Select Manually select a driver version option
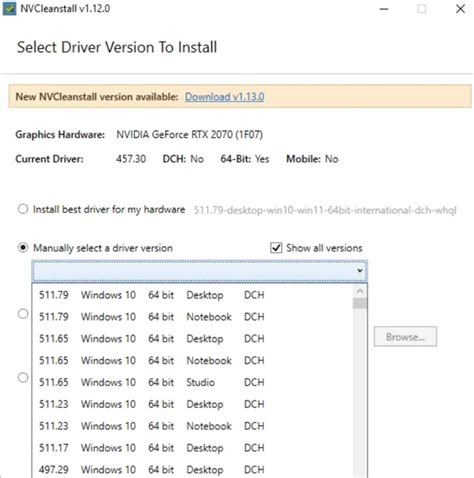This screenshot has height=478, width=474. pos(23,248)
